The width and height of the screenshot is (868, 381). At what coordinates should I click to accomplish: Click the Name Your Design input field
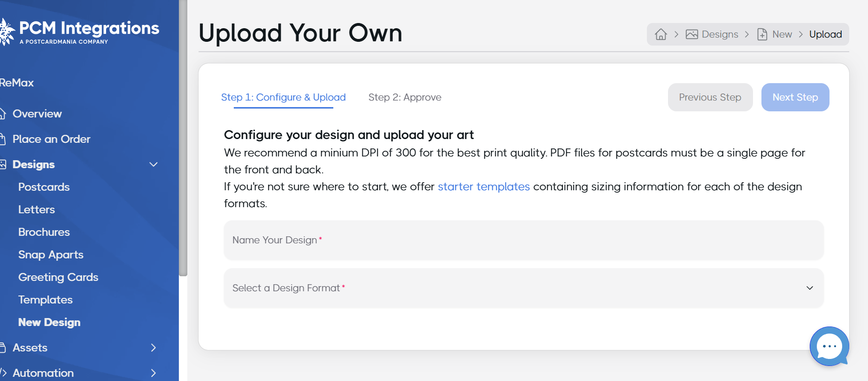(x=523, y=240)
